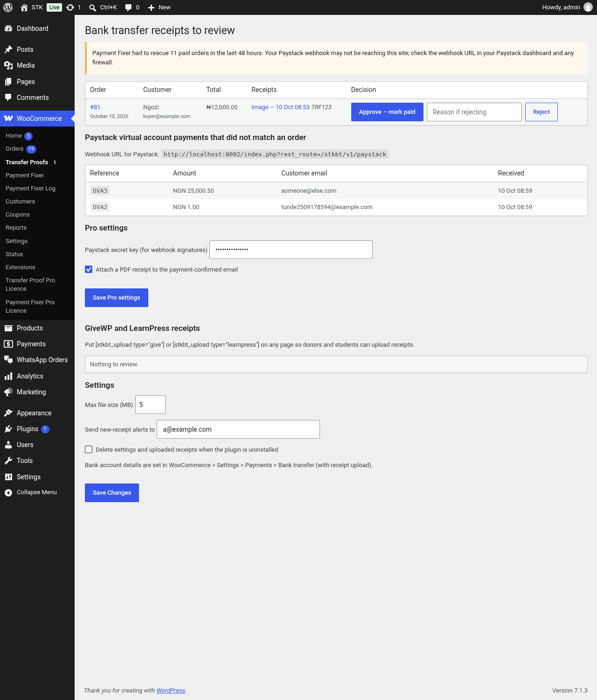The image size is (597, 700).
Task: Open Coupons submenu item
Action: [17, 215]
